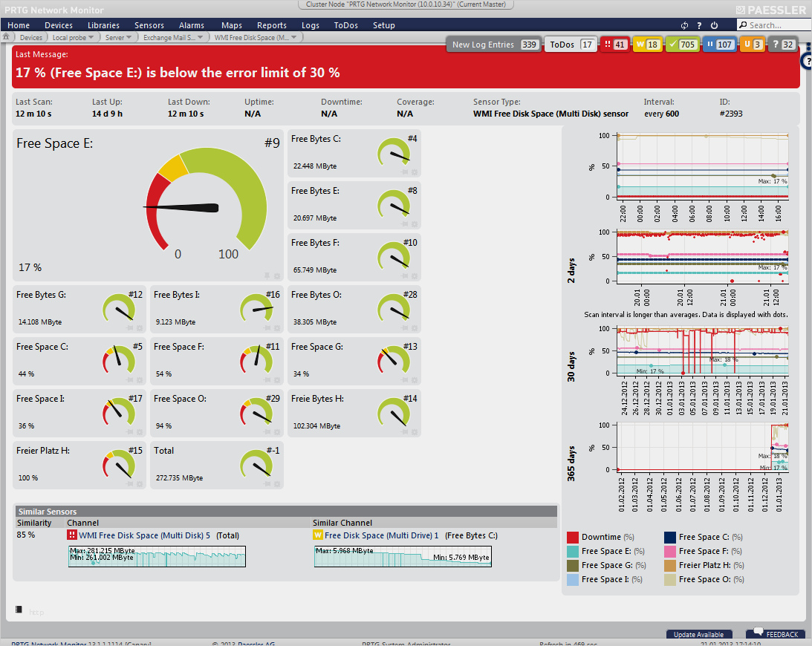
Task: Click the pin icon on Free Bytes F: card
Action: (404, 276)
